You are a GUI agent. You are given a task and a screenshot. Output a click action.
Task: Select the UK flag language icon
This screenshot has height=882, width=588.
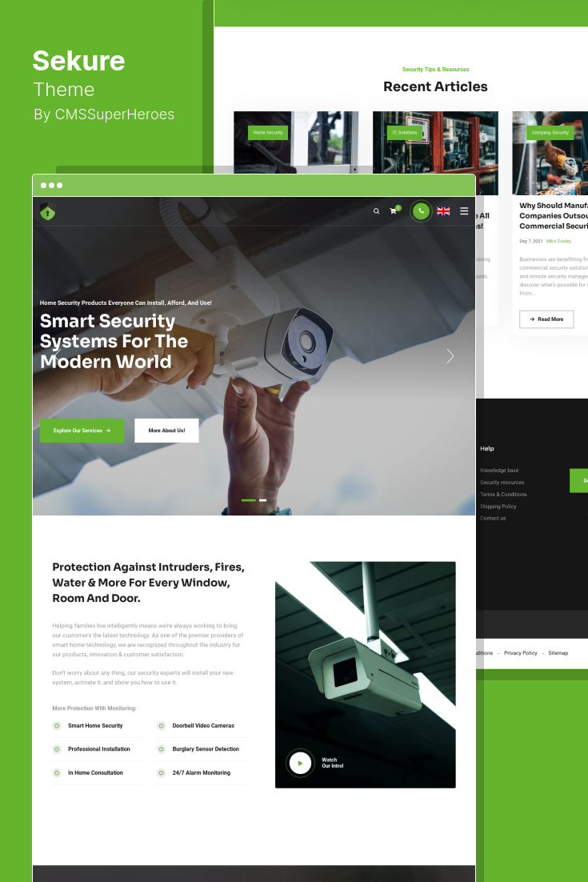(443, 211)
